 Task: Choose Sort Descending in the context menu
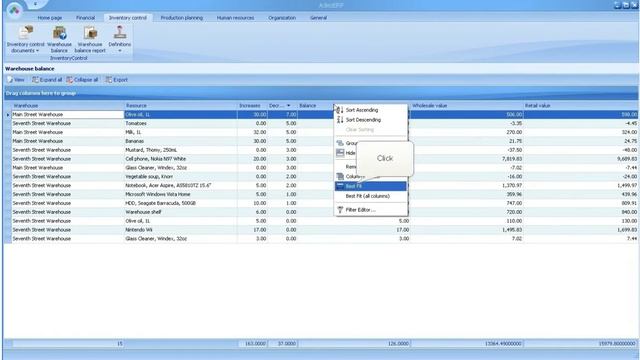click(x=371, y=120)
